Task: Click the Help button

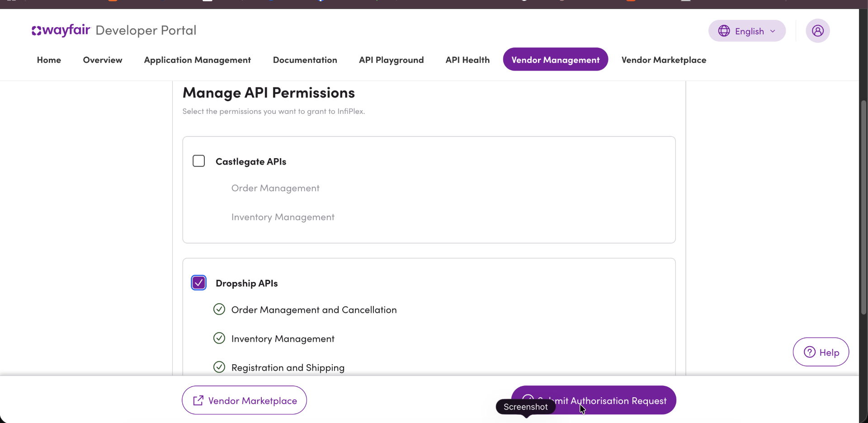Action: click(x=821, y=352)
